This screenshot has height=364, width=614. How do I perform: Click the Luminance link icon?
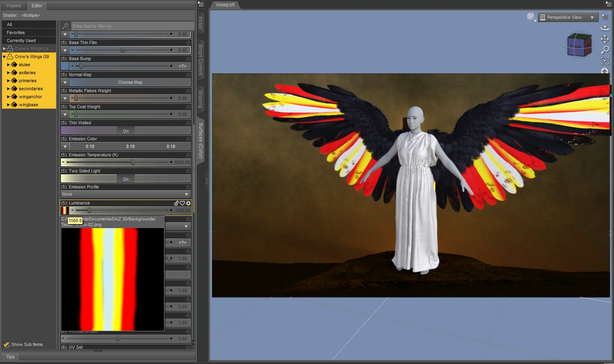coord(176,203)
